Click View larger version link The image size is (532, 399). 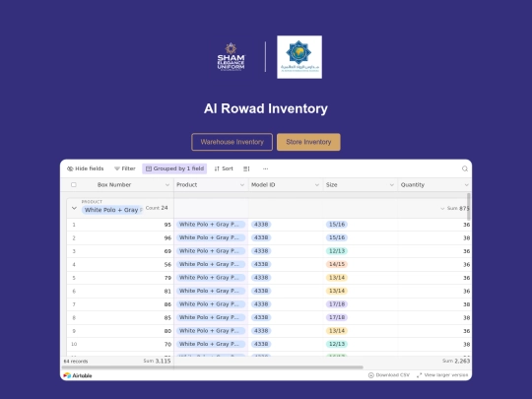442,375
